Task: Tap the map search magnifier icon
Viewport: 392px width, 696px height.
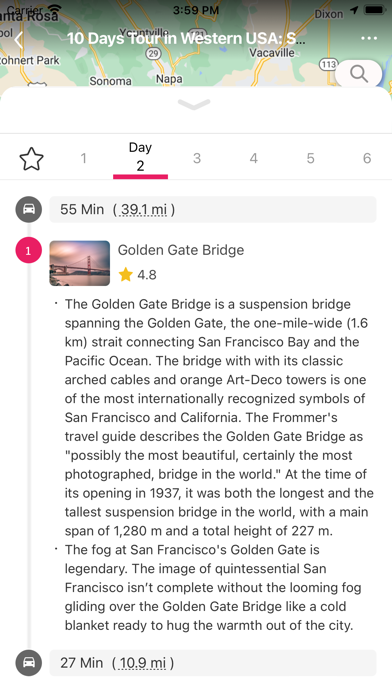Action: (359, 74)
